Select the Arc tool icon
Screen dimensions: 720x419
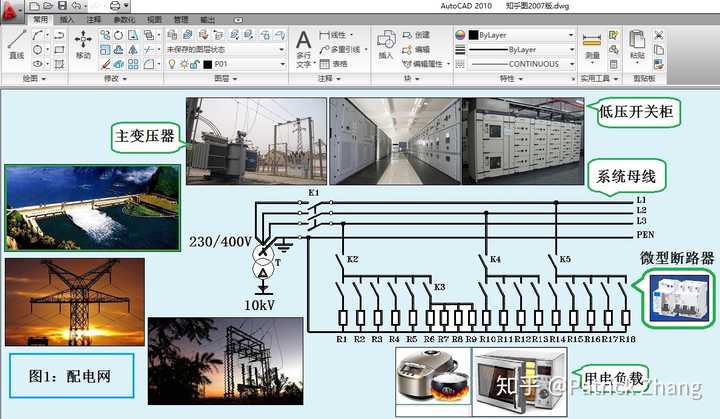[38, 35]
